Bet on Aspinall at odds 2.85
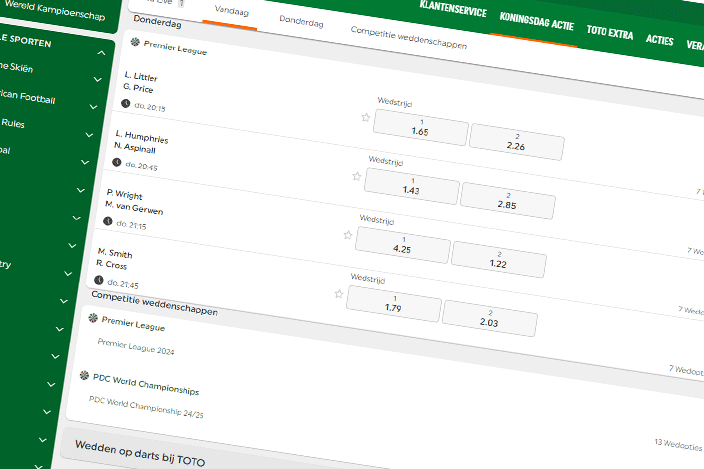The image size is (704, 469). (x=508, y=201)
